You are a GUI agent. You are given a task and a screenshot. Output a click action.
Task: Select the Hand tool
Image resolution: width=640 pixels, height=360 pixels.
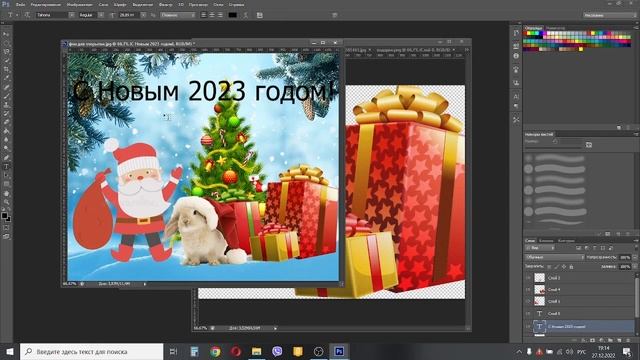click(6, 193)
